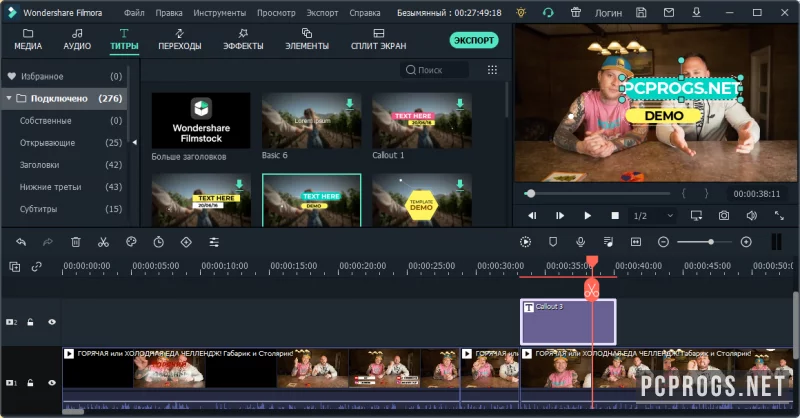Screen dimensions: 800x418
Task: Switch to the АУДИО tab
Action: point(77,40)
